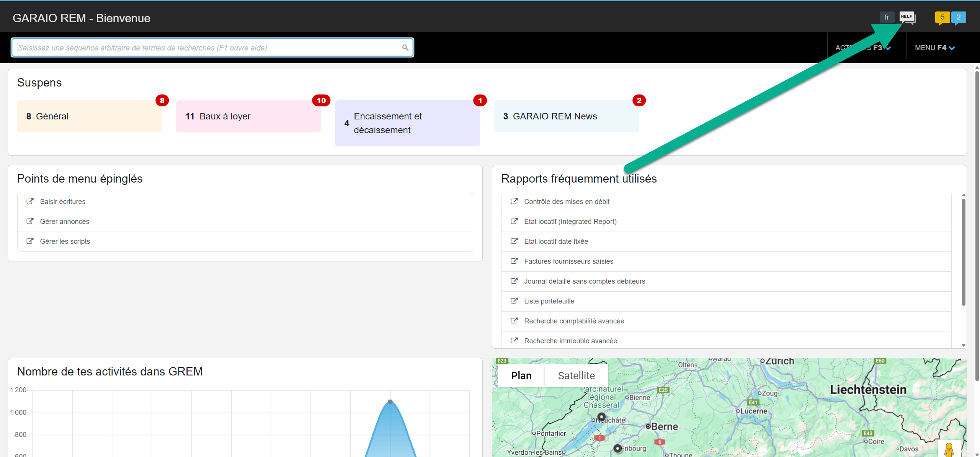The height and width of the screenshot is (457, 980).
Task: Open Etat locatif date fixée report
Action: pos(556,242)
